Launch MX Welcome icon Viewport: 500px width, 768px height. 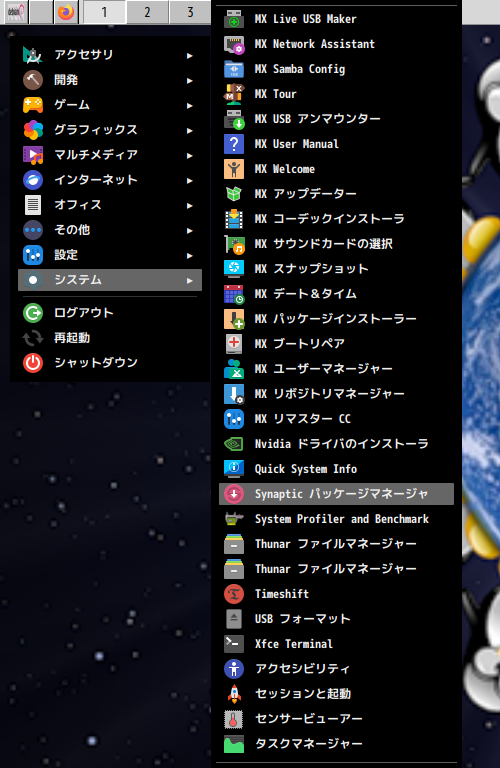pos(234,169)
